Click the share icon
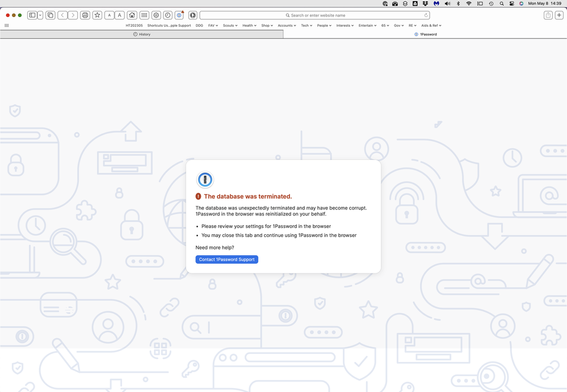This screenshot has height=392, width=567. click(548, 15)
